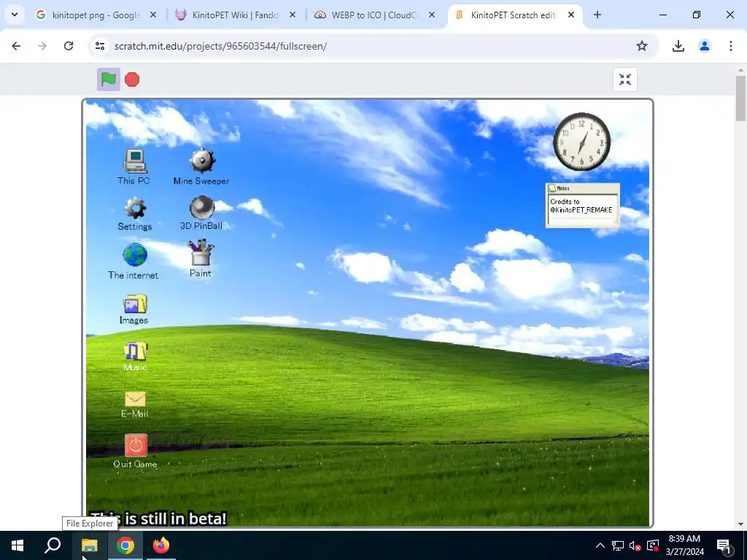Click the analog clock widget
The height and width of the screenshot is (560, 747).
[x=581, y=141]
